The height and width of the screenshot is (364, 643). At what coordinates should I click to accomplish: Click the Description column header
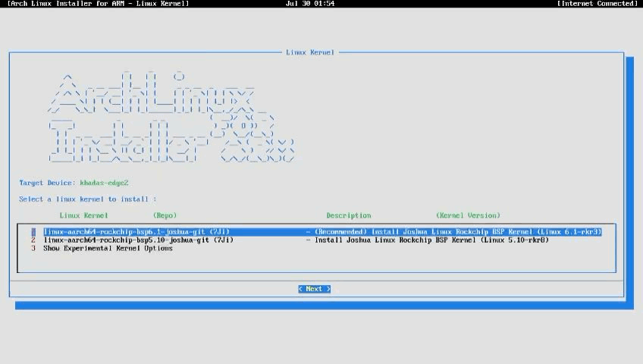click(x=349, y=215)
